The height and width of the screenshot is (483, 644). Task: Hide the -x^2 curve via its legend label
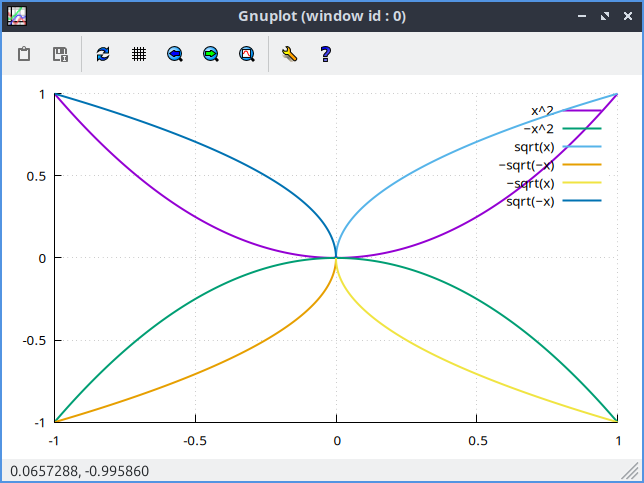[x=538, y=128]
